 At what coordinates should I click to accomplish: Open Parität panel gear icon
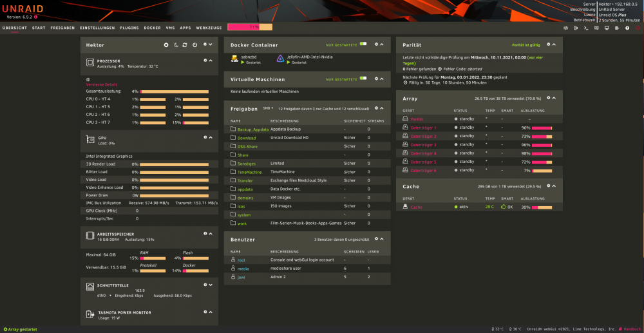pos(548,44)
